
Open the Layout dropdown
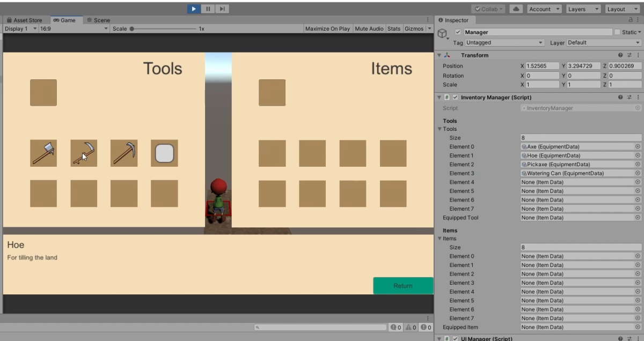pos(621,9)
